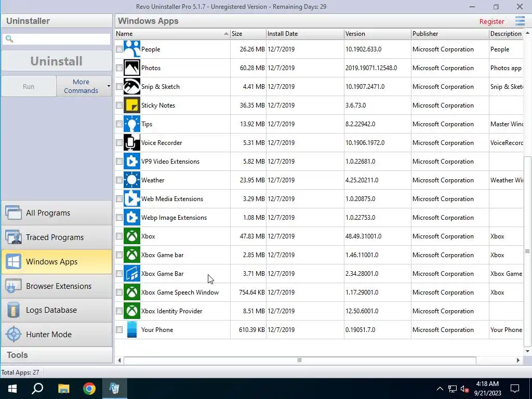Click the taskbar clock showing 4:18 AM
The image size is (532, 399).
(487, 389)
